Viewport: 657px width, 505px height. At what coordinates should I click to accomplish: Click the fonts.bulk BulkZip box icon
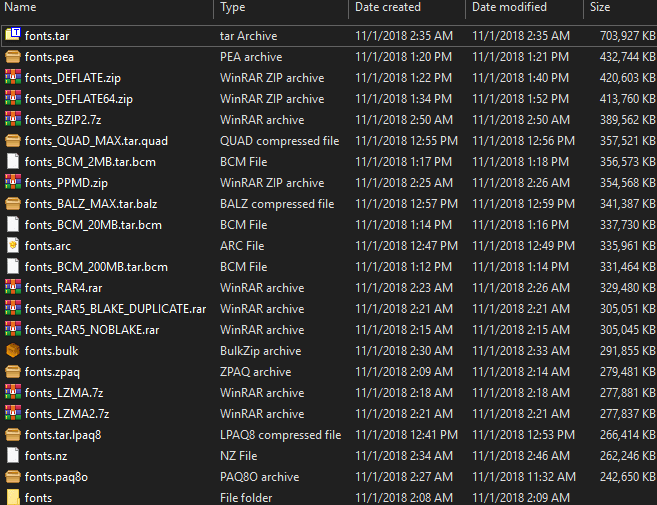click(13, 350)
